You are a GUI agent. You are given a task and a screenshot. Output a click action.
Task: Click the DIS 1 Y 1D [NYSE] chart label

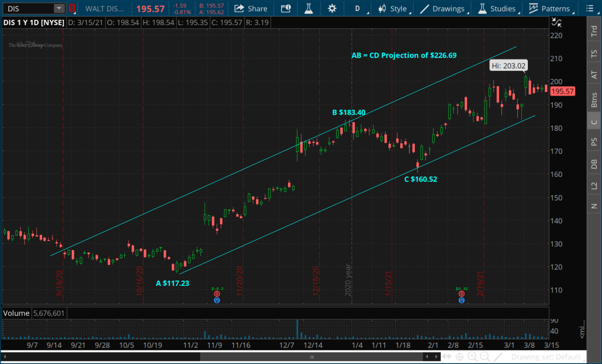point(33,22)
